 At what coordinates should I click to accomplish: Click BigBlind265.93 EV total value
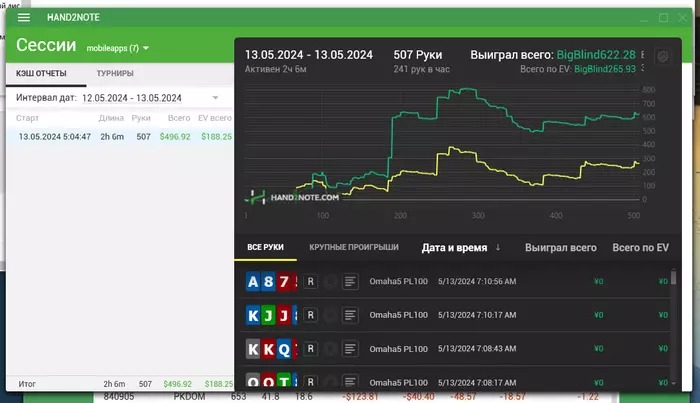point(605,69)
